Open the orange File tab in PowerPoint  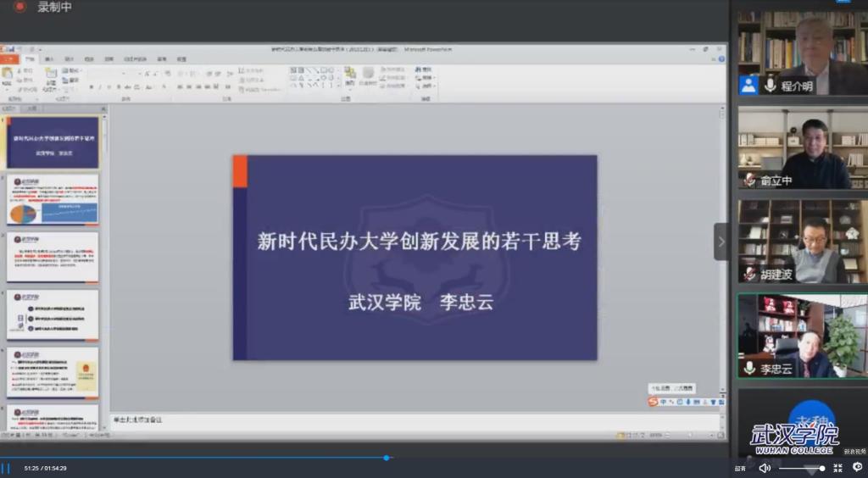(9, 59)
